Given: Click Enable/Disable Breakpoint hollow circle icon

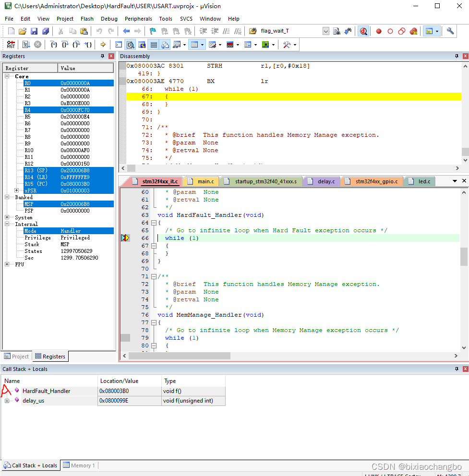Looking at the screenshot, I should 390,31.
